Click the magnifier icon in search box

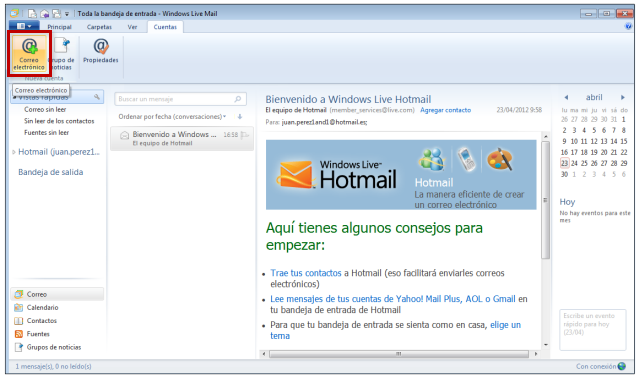[238, 99]
